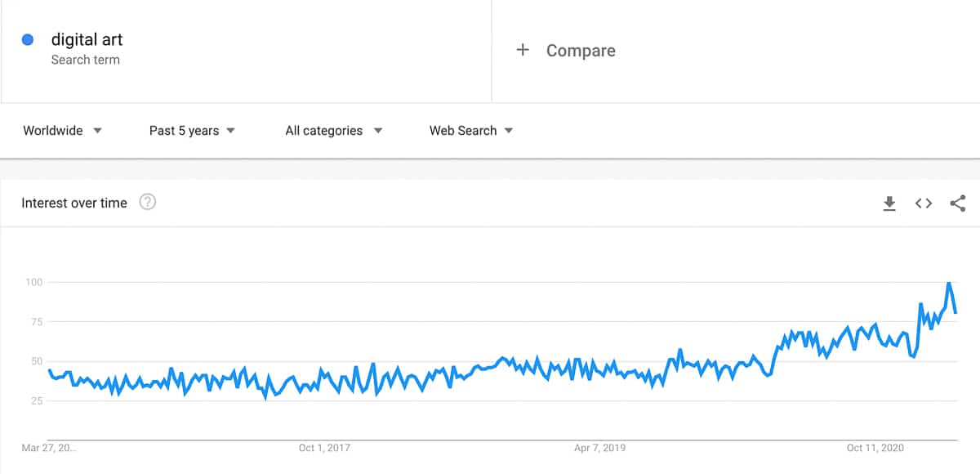Click the Interest over time panel title

click(x=73, y=203)
